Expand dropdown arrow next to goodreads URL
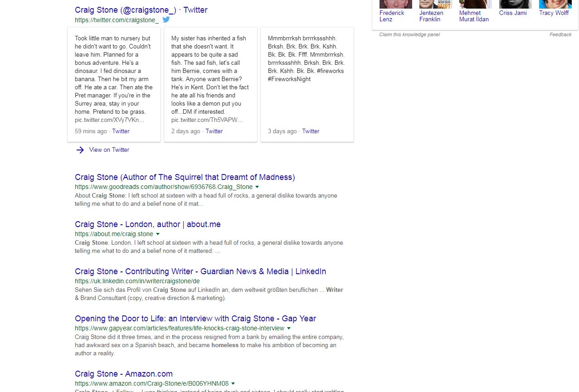This screenshot has height=392, width=579. (257, 187)
